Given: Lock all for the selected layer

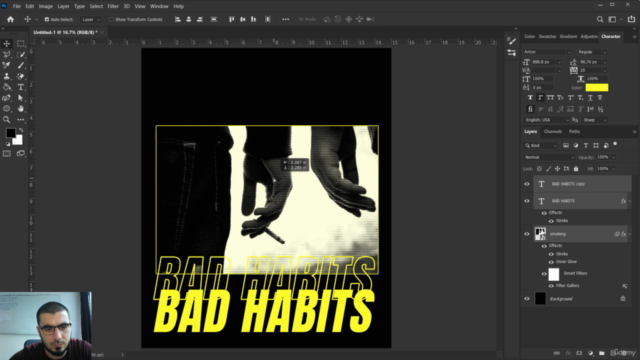Looking at the screenshot, I should 576,169.
